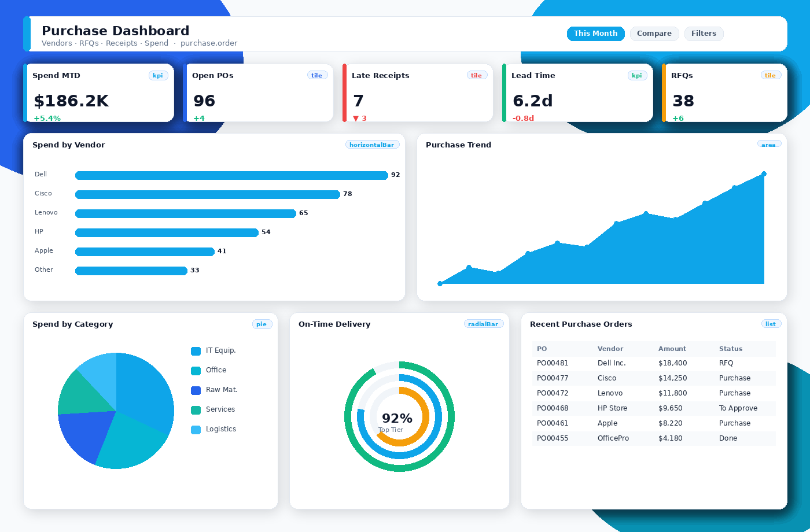Click the first data point on Purchase Trend
The height and width of the screenshot is (532, 810).
click(440, 283)
